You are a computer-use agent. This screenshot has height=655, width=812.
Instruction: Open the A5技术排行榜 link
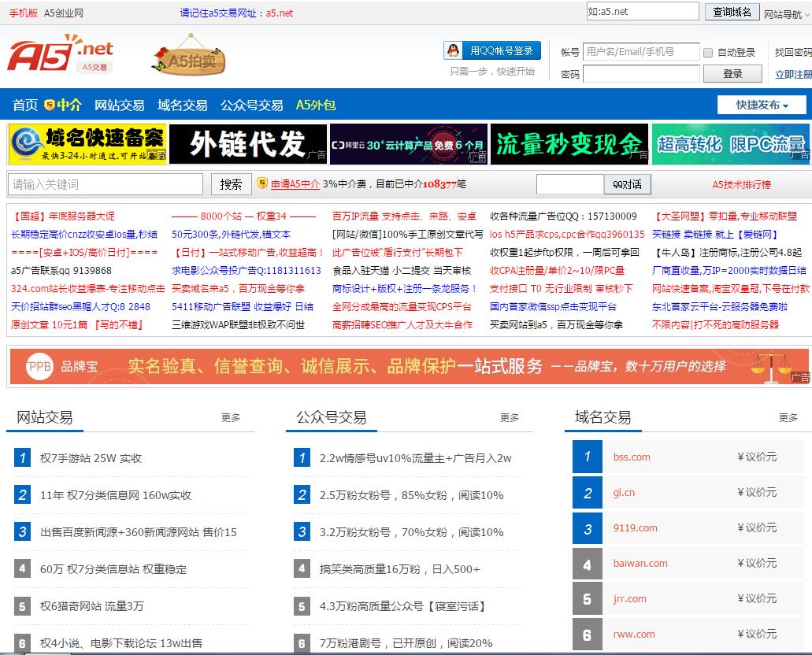point(741,184)
